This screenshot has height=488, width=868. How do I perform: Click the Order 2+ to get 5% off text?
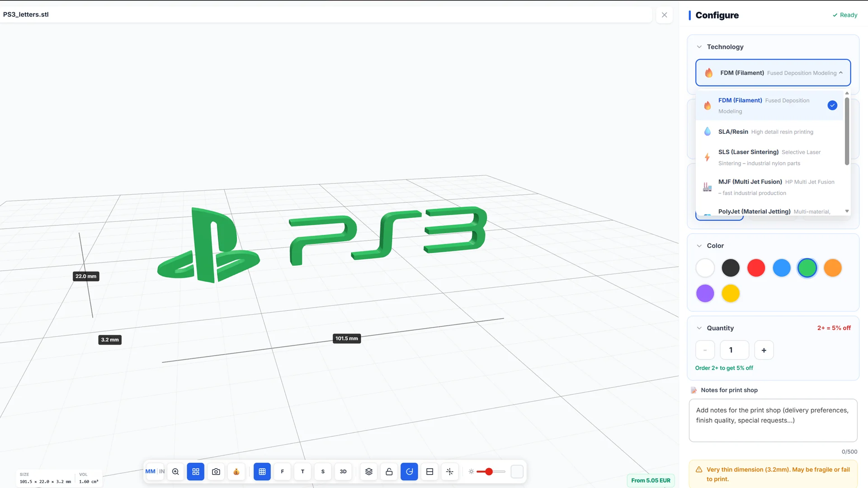click(x=724, y=368)
